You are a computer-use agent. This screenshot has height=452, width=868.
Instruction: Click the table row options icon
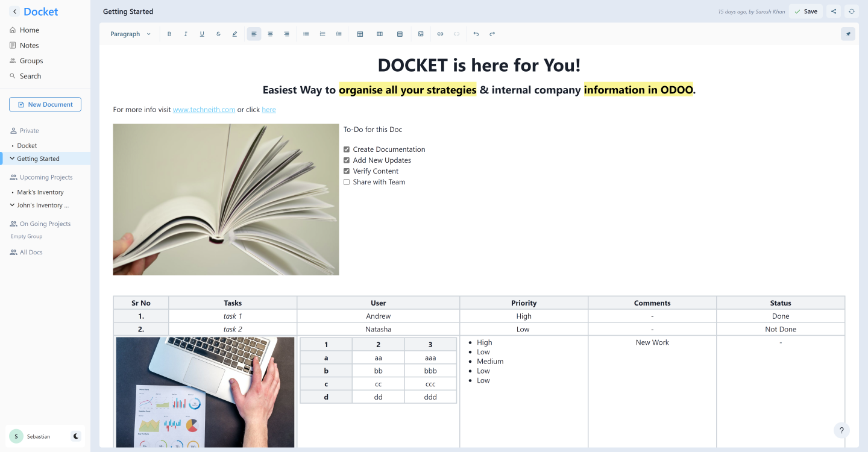click(400, 34)
